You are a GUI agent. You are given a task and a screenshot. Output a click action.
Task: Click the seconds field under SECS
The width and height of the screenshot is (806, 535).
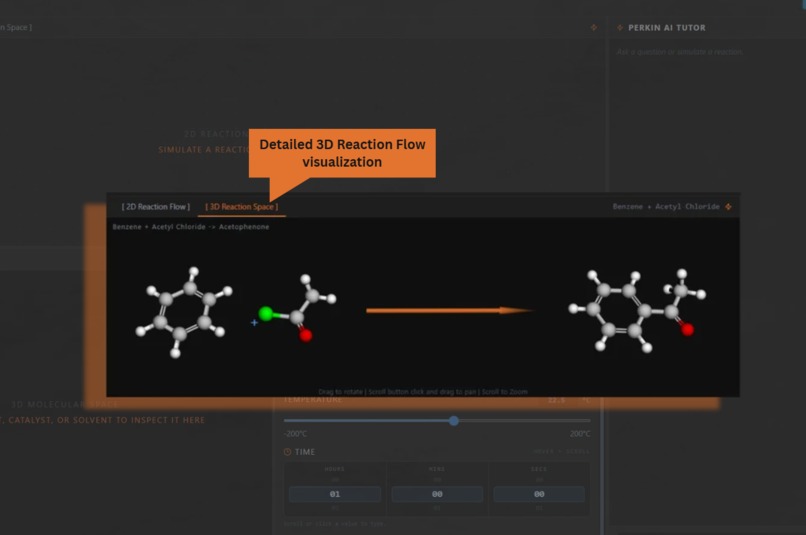[x=539, y=494]
